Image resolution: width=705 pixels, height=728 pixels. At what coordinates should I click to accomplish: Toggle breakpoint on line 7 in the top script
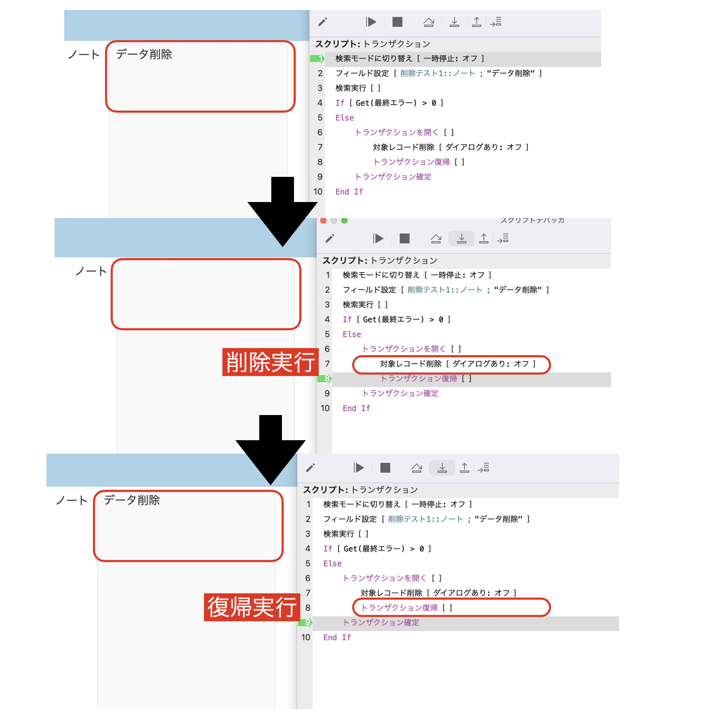[320, 147]
